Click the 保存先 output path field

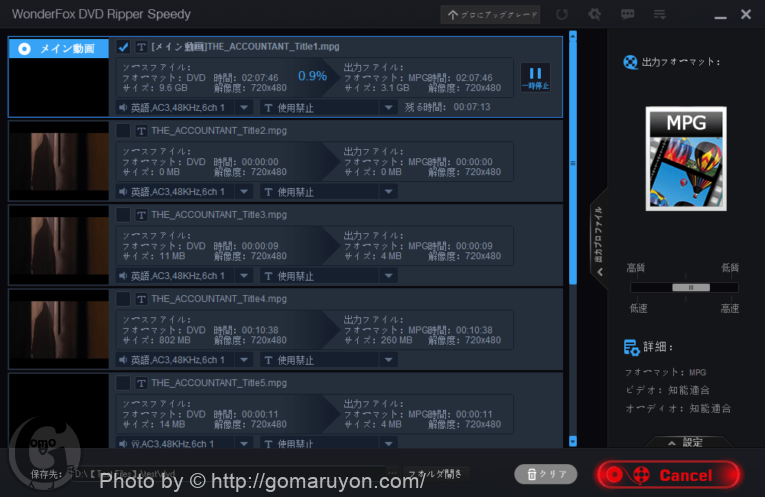[x=228, y=474]
